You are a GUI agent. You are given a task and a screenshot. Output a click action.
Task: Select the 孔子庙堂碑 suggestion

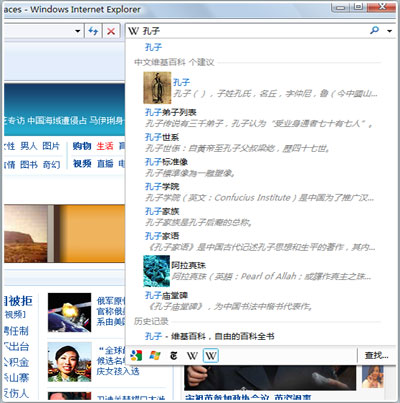[x=166, y=295]
